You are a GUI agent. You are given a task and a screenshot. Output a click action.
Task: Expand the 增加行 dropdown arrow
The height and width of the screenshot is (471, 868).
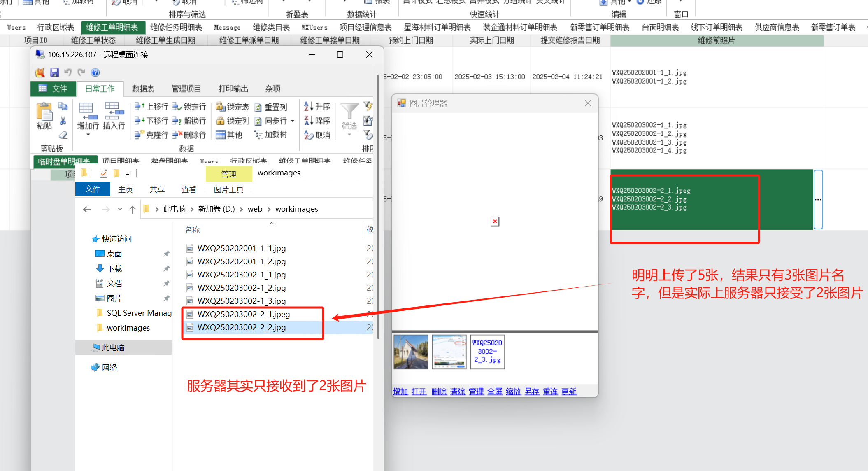(x=88, y=135)
